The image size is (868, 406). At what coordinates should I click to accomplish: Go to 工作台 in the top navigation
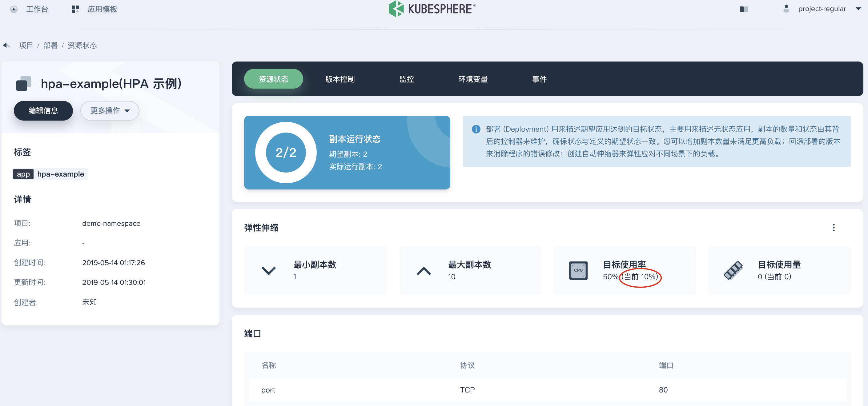(x=37, y=9)
